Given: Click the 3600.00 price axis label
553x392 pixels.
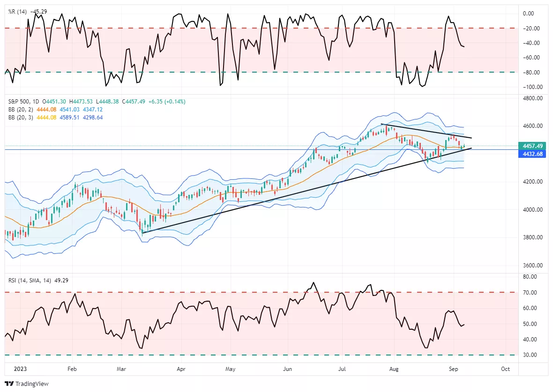Looking at the screenshot, I should tap(532, 265).
